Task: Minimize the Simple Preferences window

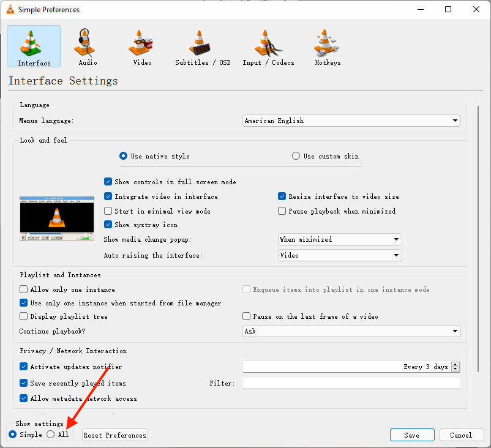Action: (x=421, y=9)
